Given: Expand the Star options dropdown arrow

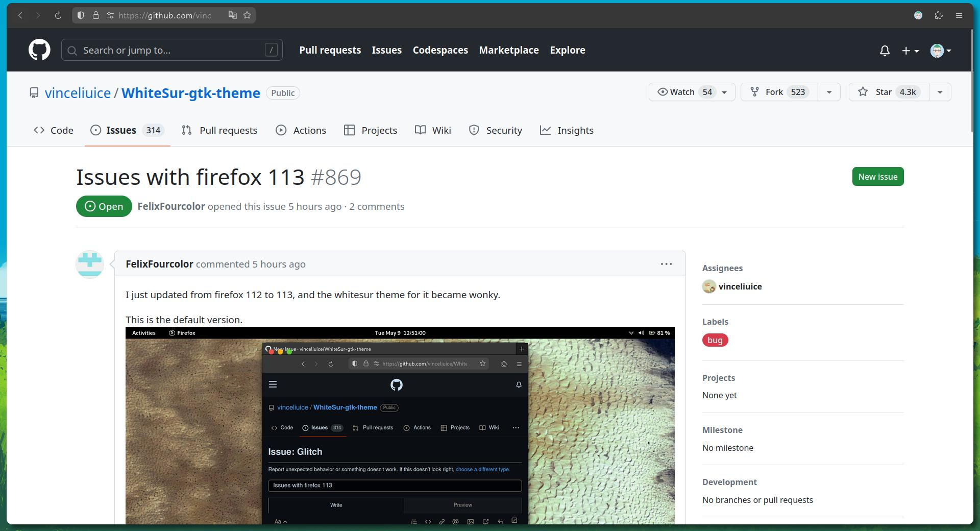Looking at the screenshot, I should 940,92.
